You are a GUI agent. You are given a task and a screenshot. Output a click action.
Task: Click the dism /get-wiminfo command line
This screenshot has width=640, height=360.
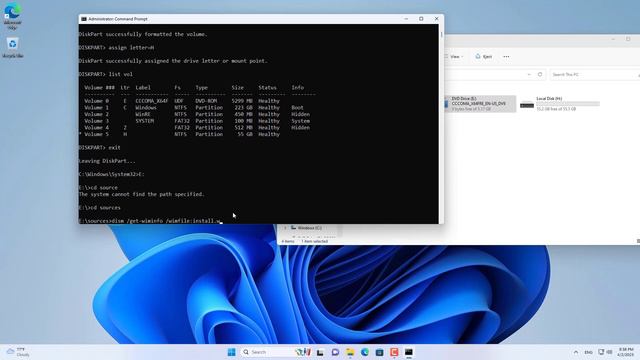[x=150, y=221]
